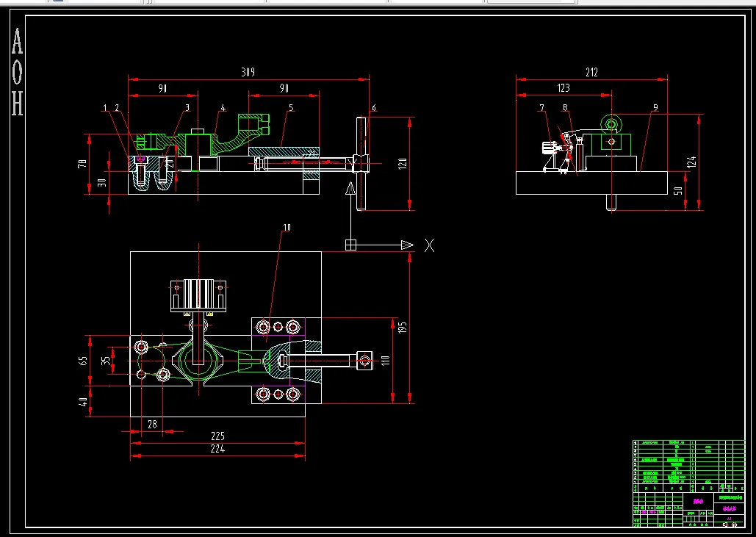Select part callout number 9
Screen dimensions: 756x537
click(x=655, y=107)
